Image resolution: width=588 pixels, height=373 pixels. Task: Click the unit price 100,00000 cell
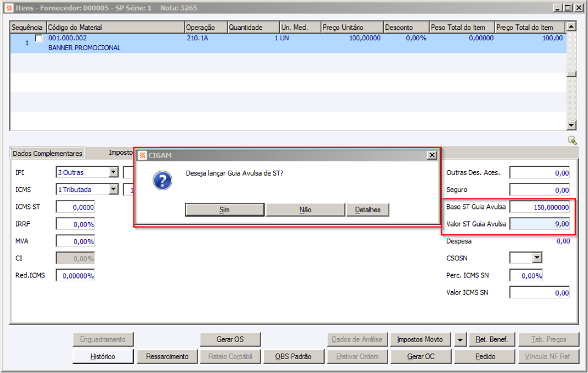[364, 38]
